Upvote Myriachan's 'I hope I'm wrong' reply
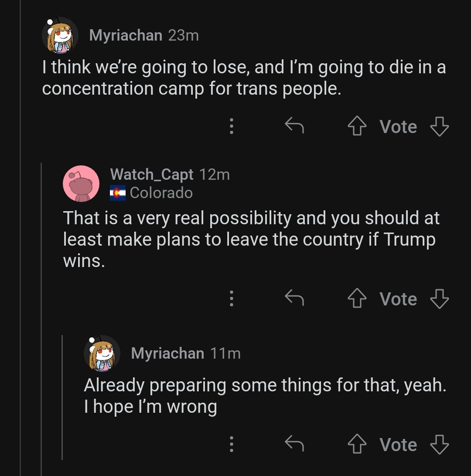Image resolution: width=471 pixels, height=476 pixels. pos(357,445)
